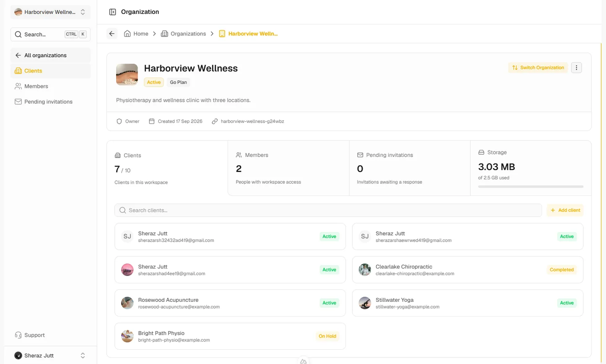Click the 3.03 MB storage value
The width and height of the screenshot is (606, 364).
(497, 167)
